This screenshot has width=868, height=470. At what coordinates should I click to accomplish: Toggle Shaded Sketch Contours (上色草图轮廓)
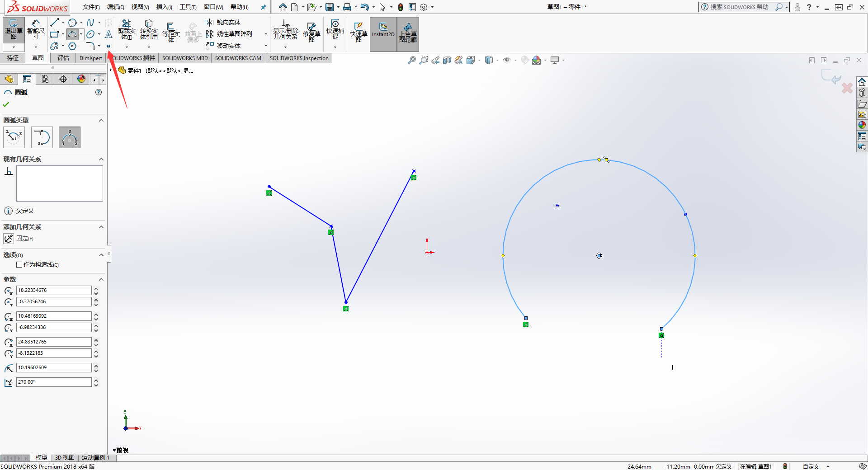[x=408, y=34]
